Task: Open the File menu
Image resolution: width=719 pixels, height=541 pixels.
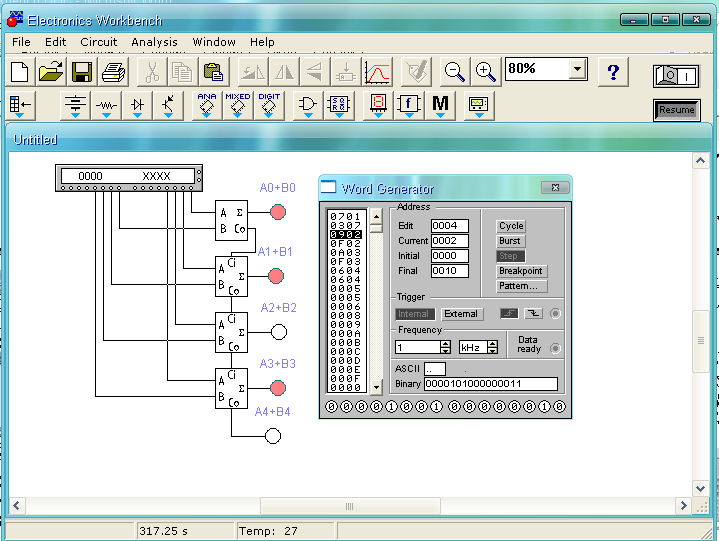Action: click(21, 42)
